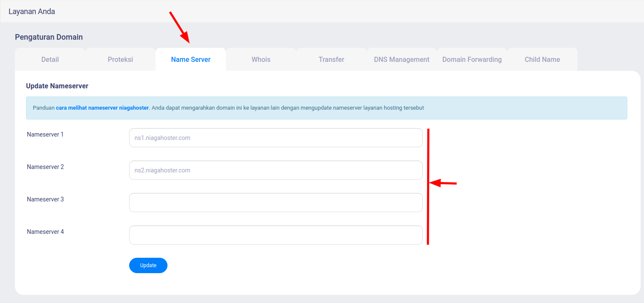Image resolution: width=644 pixels, height=303 pixels.
Task: Click the Update Nameserver section title
Action: click(x=57, y=86)
